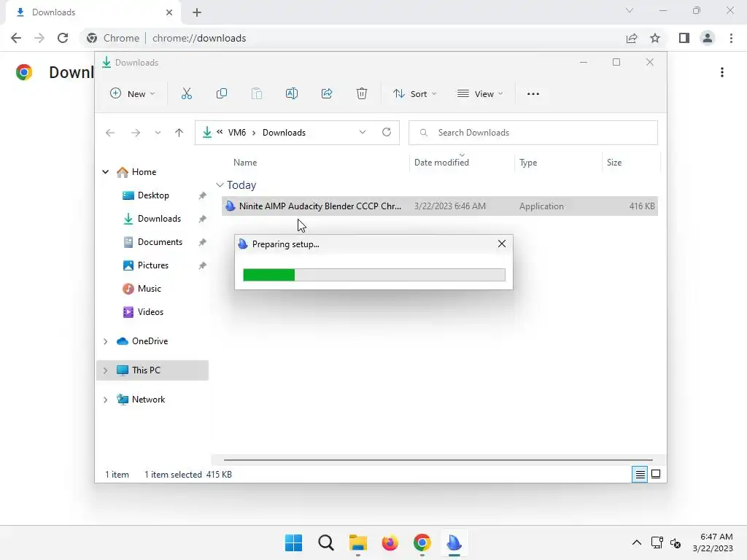Reload the Chrome downloads page
The image size is (747, 560).
pos(63,38)
